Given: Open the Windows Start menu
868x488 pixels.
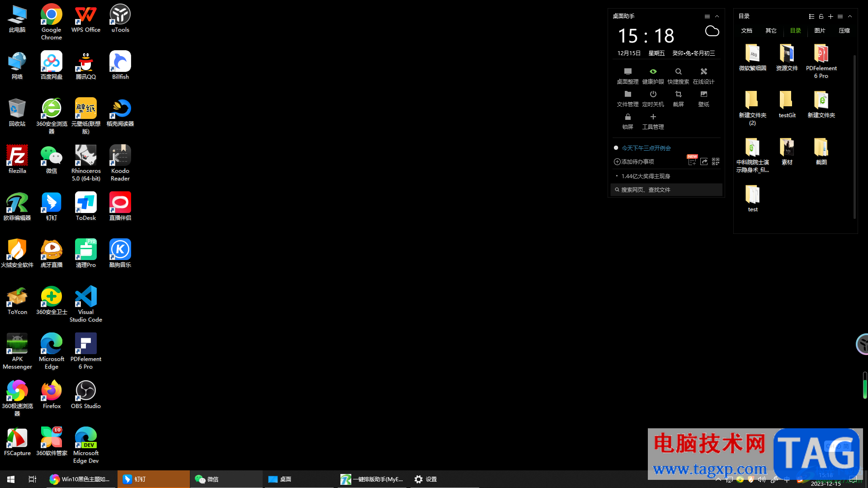Looking at the screenshot, I should [x=11, y=479].
